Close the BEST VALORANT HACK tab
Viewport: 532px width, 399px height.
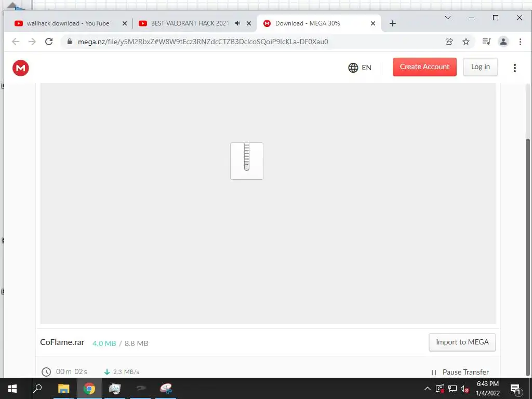tap(249, 23)
